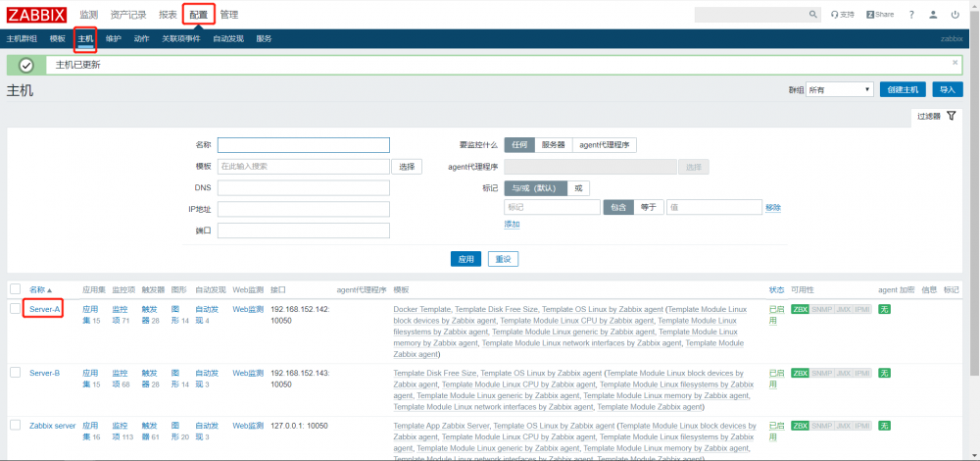Screen dimensions: 980x461
Task: Tick the Server-A row checkbox
Action: coord(16,308)
